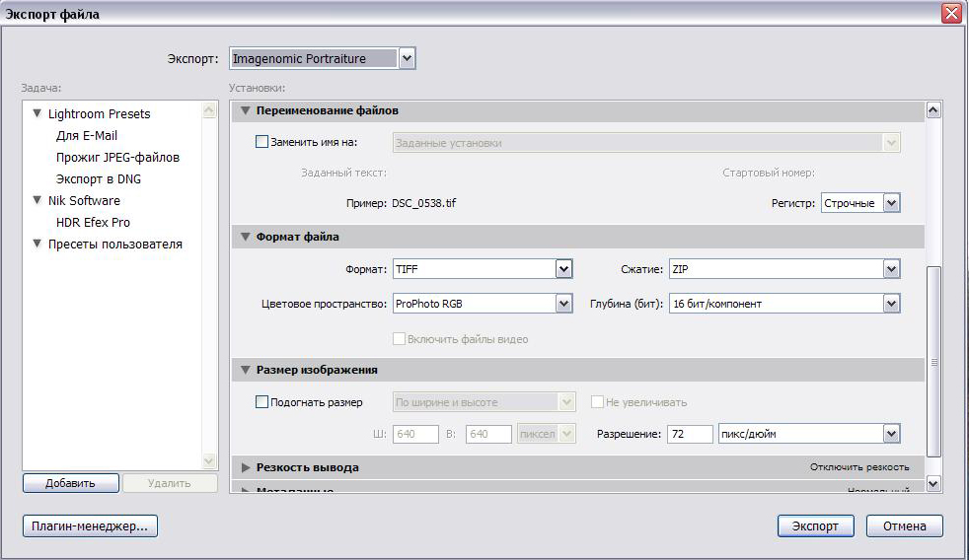Collapse the Lightroom Presets tree triangle

coord(37,114)
